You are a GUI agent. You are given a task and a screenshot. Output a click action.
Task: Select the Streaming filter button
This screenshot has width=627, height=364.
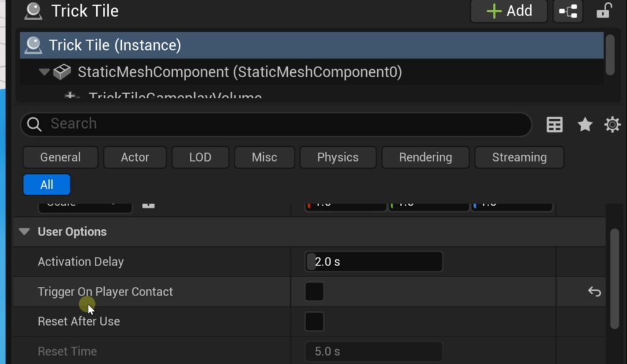pyautogui.click(x=519, y=157)
